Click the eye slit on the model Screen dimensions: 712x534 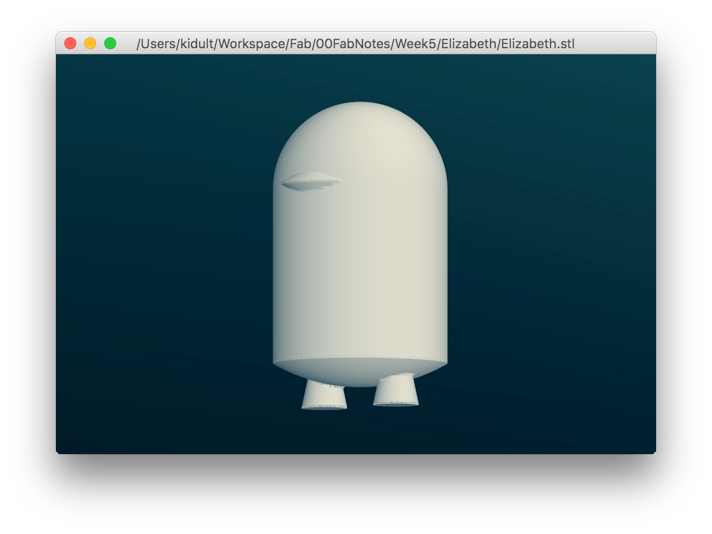point(311,182)
